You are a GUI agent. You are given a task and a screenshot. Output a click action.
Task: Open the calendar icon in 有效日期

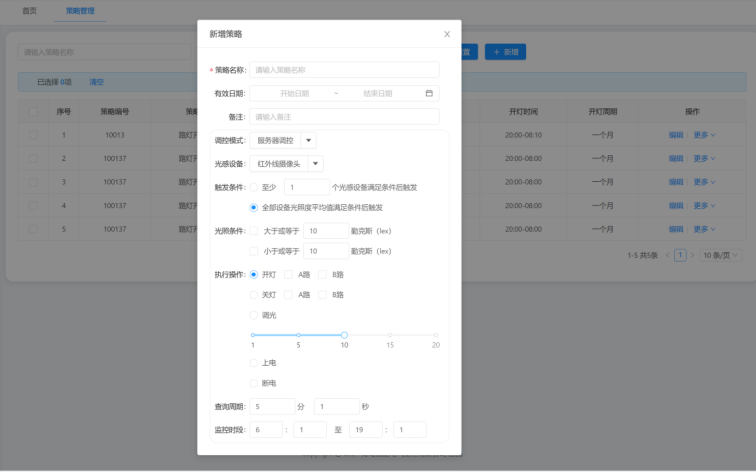(x=429, y=93)
